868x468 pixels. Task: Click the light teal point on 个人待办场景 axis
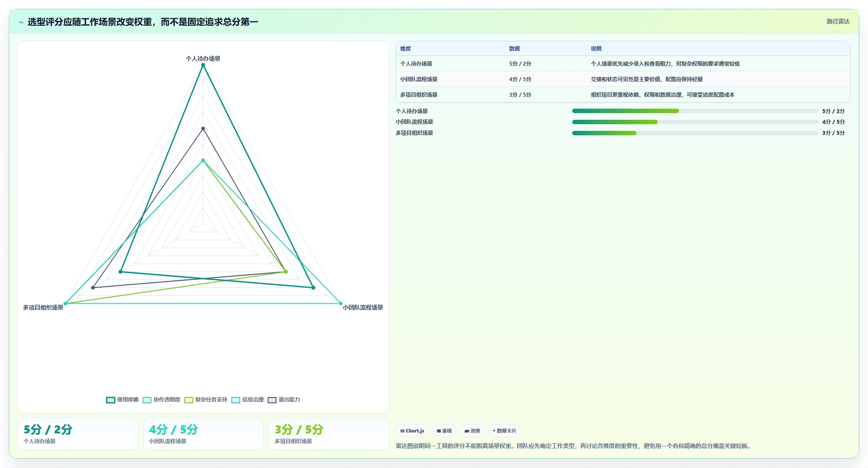pyautogui.click(x=203, y=161)
